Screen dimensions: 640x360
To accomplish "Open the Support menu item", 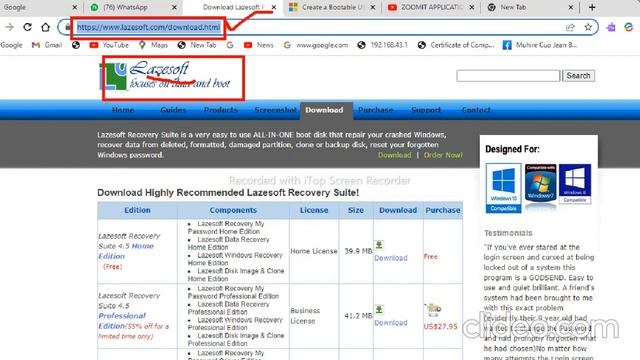I will 426,110.
